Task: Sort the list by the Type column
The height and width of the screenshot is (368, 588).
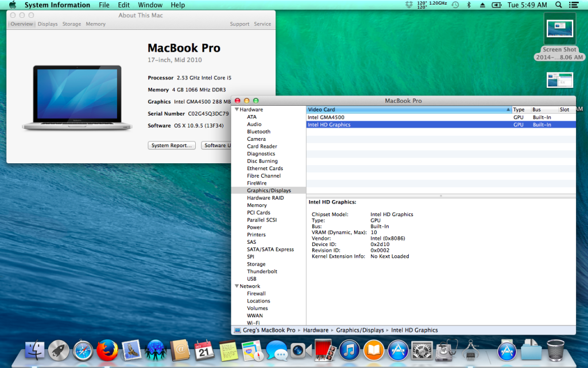Action: pyautogui.click(x=519, y=109)
